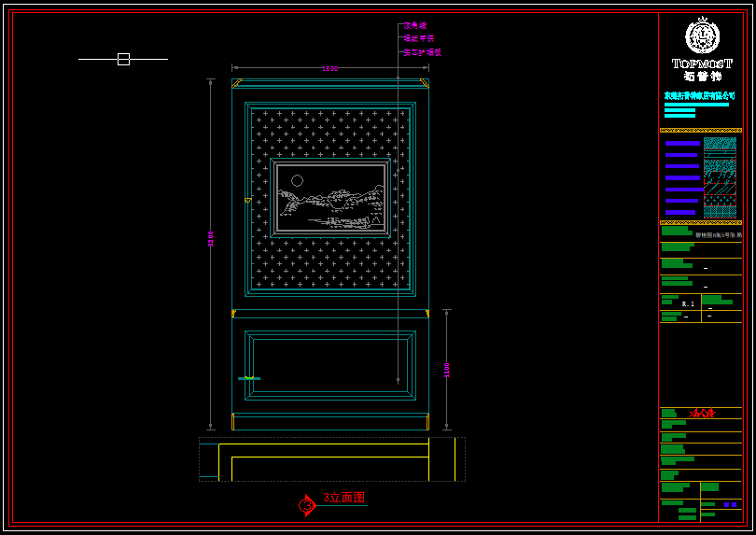Select the top magenta leader annotation text

point(414,26)
